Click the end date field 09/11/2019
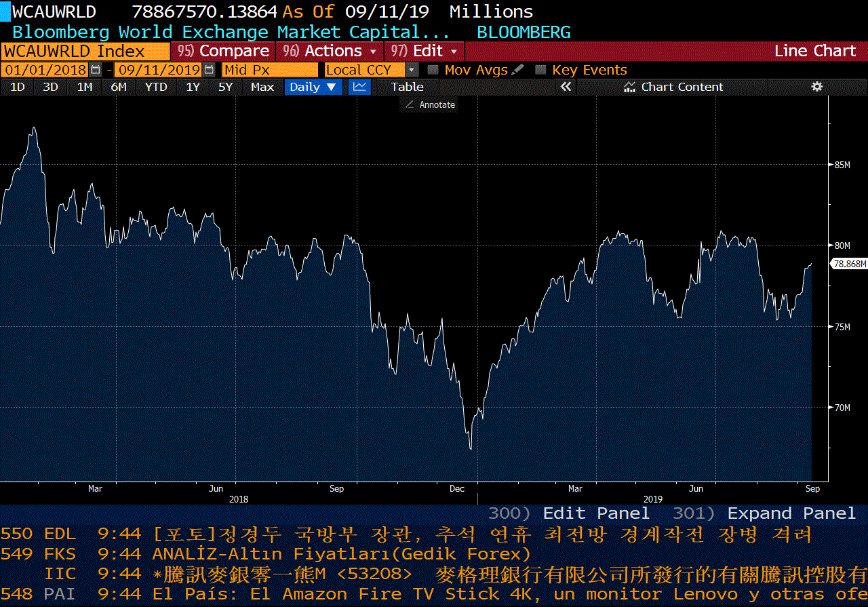The width and height of the screenshot is (868, 607). point(159,70)
